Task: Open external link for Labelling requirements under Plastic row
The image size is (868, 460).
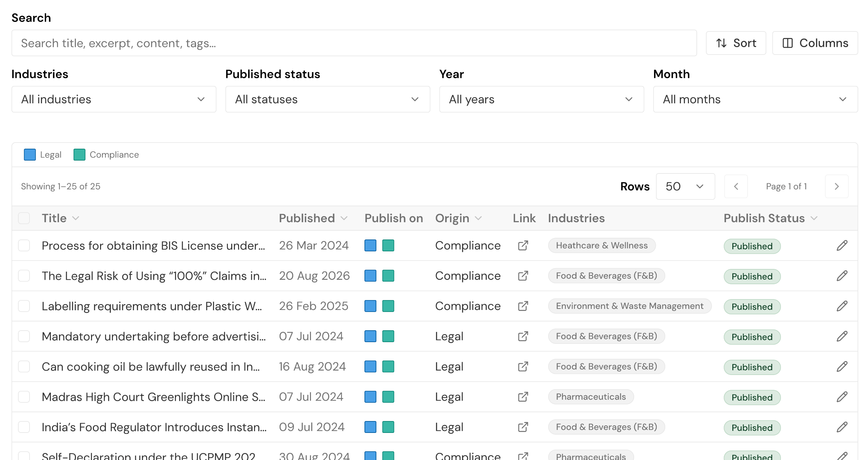Action: pos(523,306)
